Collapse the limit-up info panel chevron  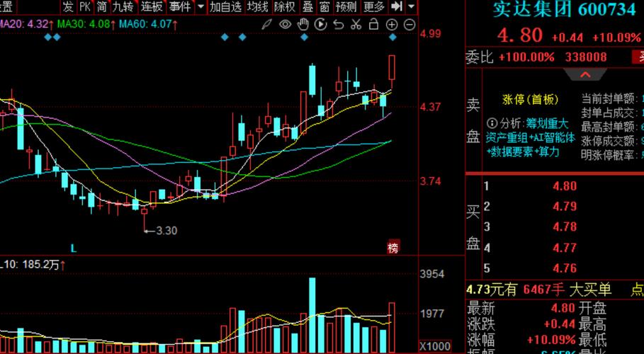click(585, 74)
